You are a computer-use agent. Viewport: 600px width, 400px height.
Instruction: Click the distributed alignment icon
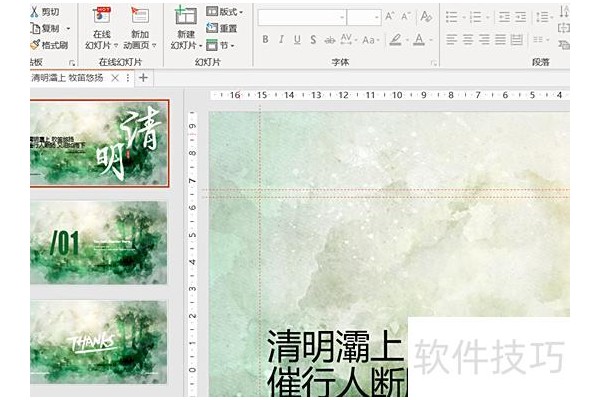(517, 39)
